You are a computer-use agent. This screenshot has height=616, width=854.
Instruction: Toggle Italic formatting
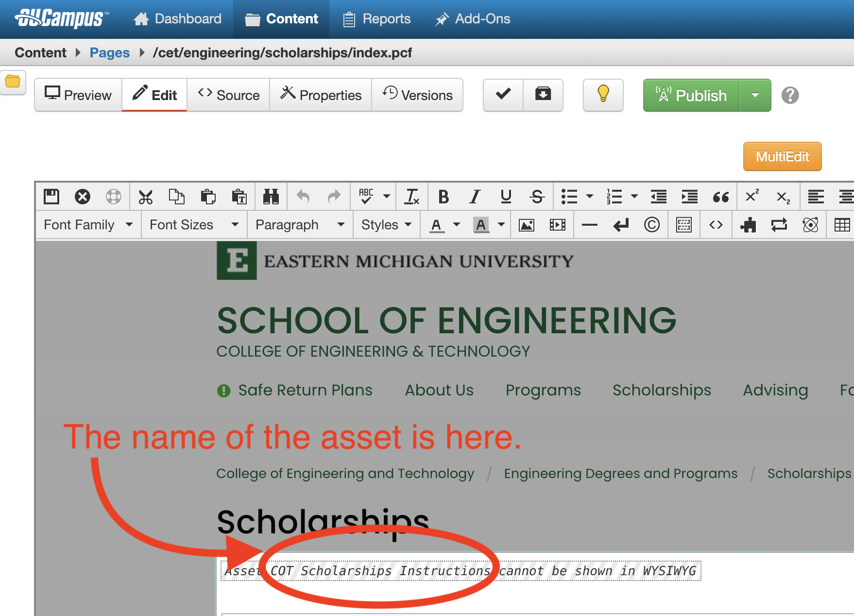(475, 197)
